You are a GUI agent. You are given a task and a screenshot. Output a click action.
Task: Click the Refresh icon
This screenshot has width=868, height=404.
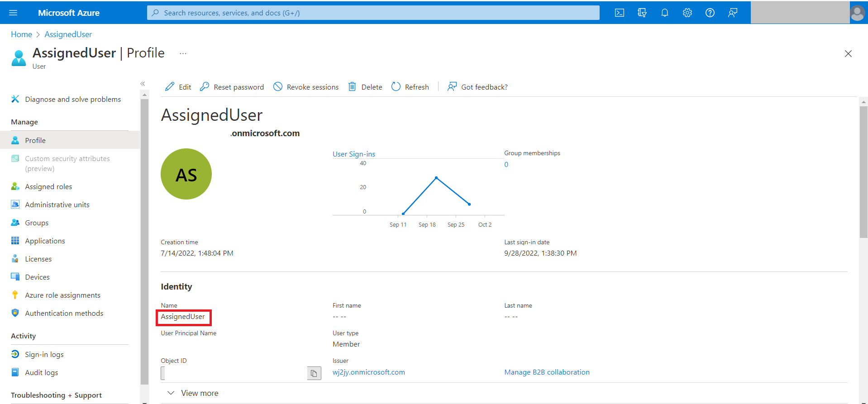click(396, 86)
